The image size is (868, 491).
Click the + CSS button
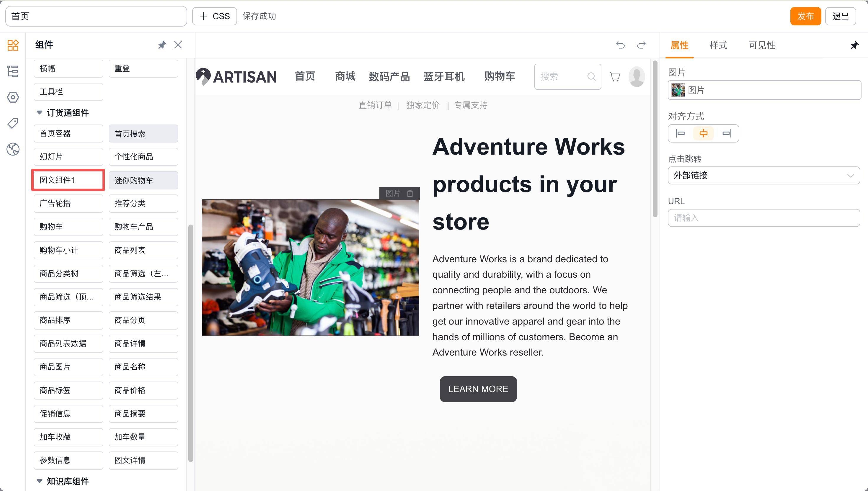(215, 16)
